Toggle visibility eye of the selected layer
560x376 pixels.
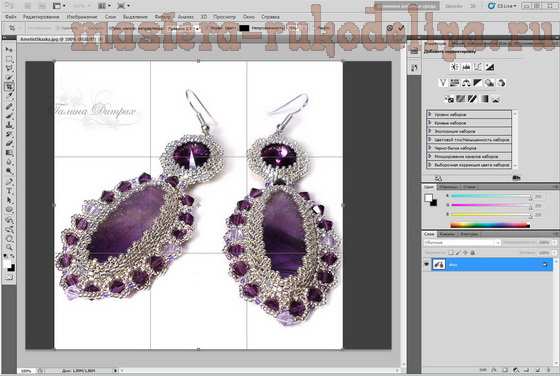[426, 265]
